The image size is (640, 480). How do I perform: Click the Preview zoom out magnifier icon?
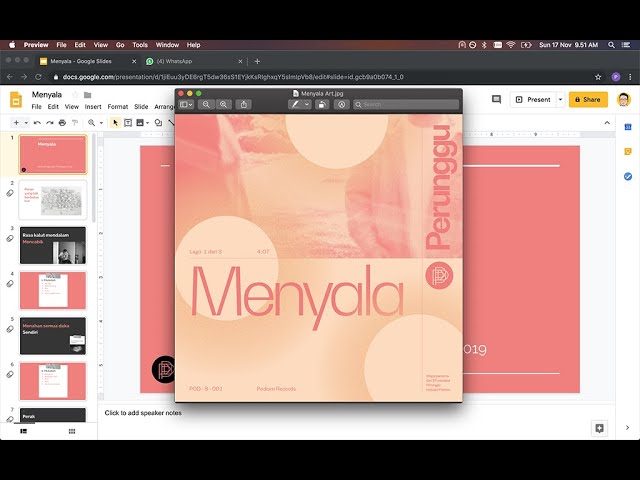coord(206,104)
